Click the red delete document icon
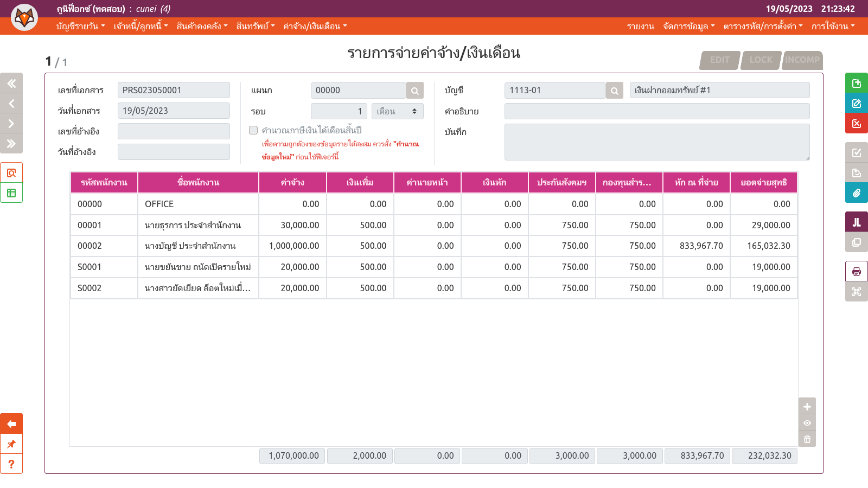 (856, 123)
